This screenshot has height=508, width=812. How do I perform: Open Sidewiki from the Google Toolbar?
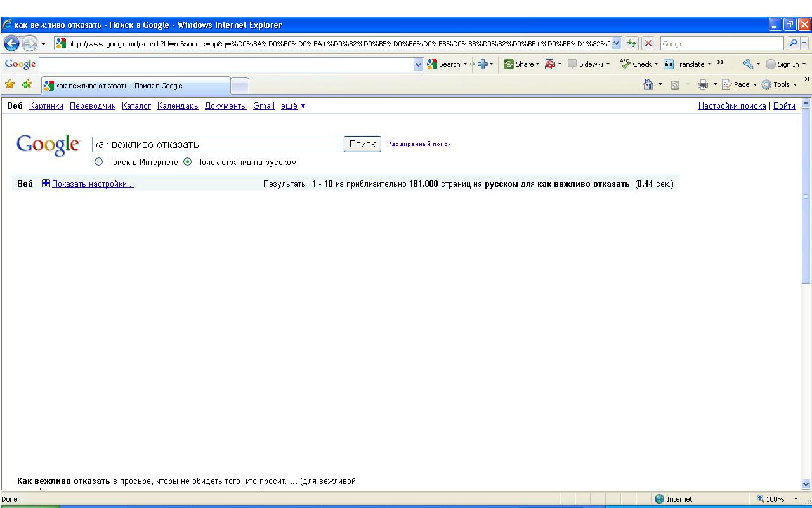click(586, 64)
